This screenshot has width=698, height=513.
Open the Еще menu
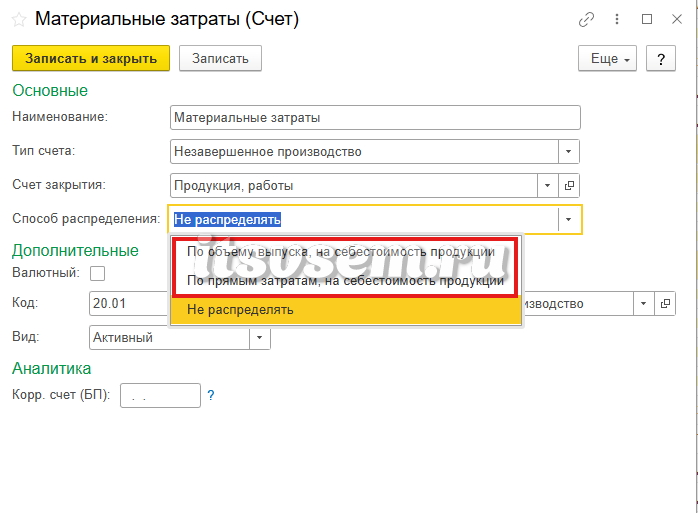click(x=607, y=58)
